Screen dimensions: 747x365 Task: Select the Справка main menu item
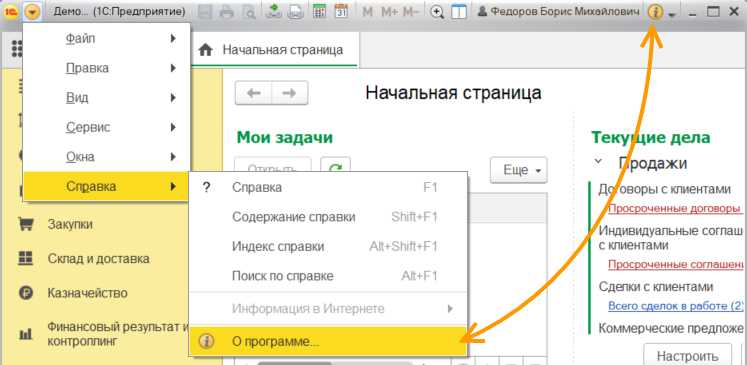coord(107,186)
